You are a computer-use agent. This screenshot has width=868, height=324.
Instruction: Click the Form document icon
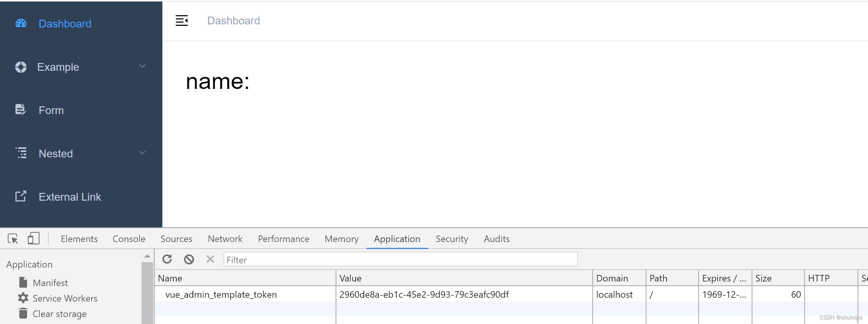[21, 110]
